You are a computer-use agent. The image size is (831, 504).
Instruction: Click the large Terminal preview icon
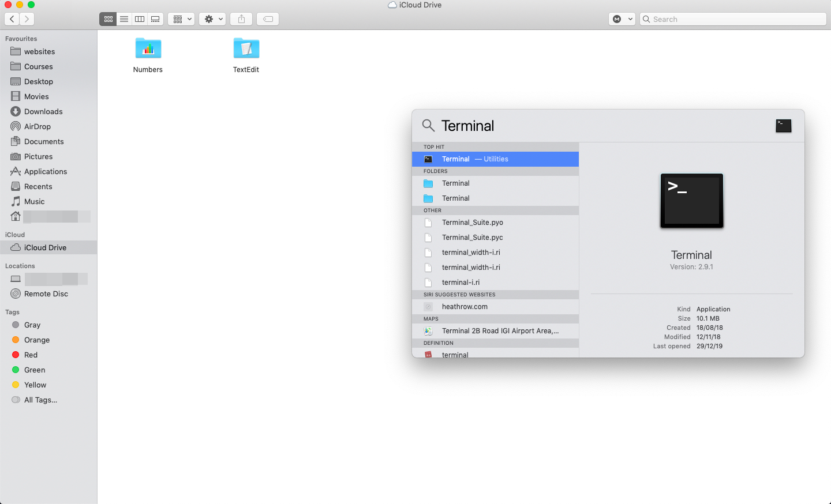click(x=691, y=201)
